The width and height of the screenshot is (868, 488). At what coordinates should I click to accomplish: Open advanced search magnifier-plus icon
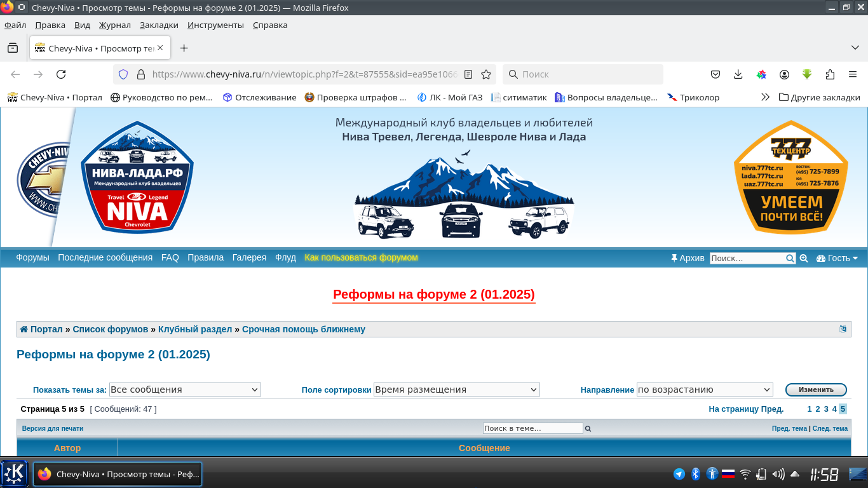click(x=804, y=258)
